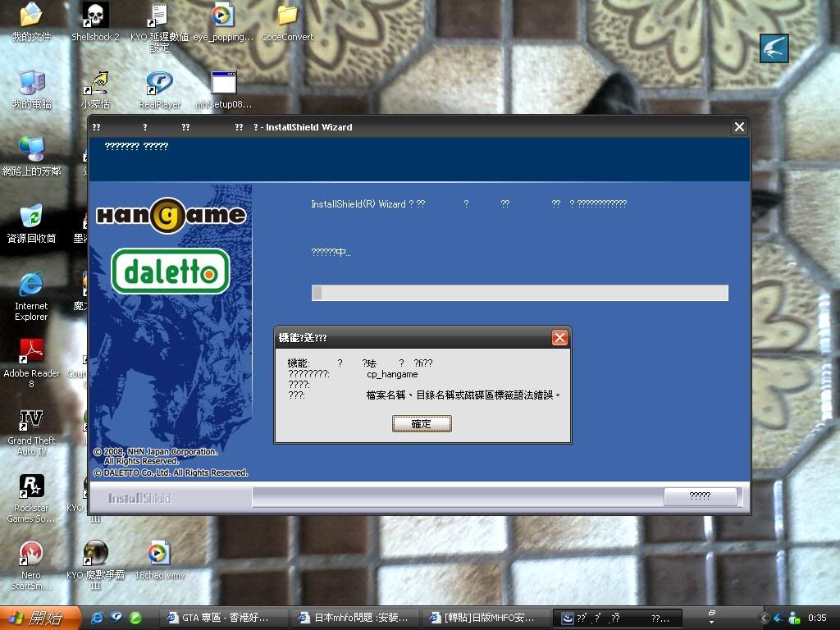Launch Internet Explorer from desktop

[31, 296]
